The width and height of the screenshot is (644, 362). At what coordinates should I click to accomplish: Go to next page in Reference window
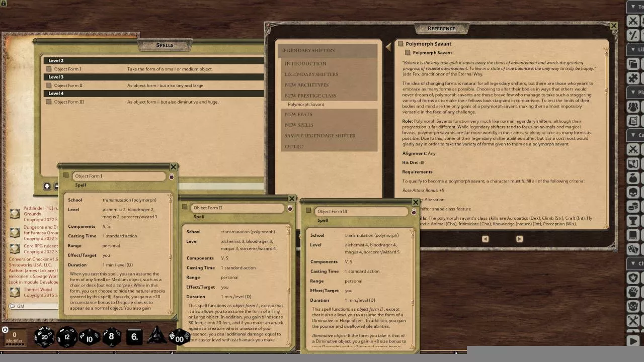click(519, 239)
